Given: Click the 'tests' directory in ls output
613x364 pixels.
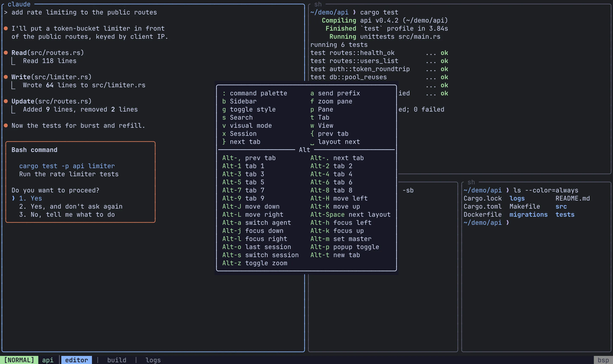Looking at the screenshot, I should click(565, 214).
